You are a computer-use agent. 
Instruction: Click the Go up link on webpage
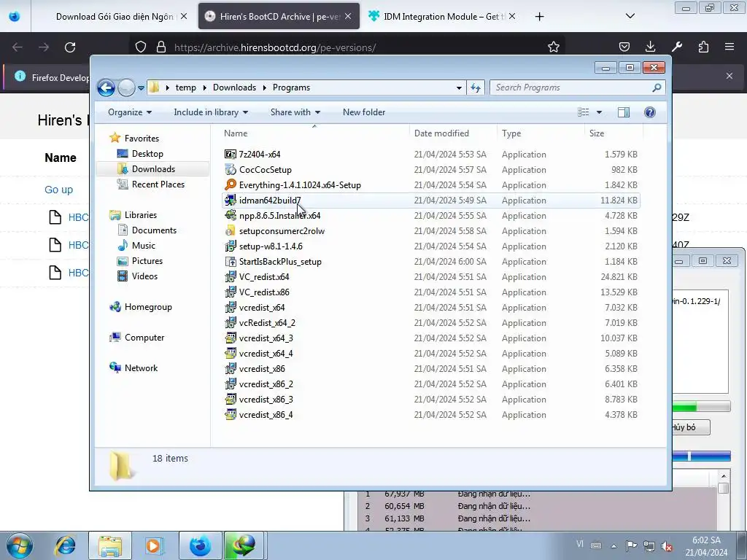tap(58, 190)
